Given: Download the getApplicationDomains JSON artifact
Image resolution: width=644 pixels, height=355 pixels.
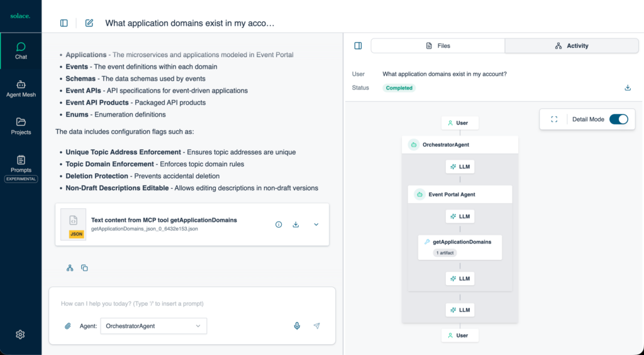Looking at the screenshot, I should coord(296,225).
